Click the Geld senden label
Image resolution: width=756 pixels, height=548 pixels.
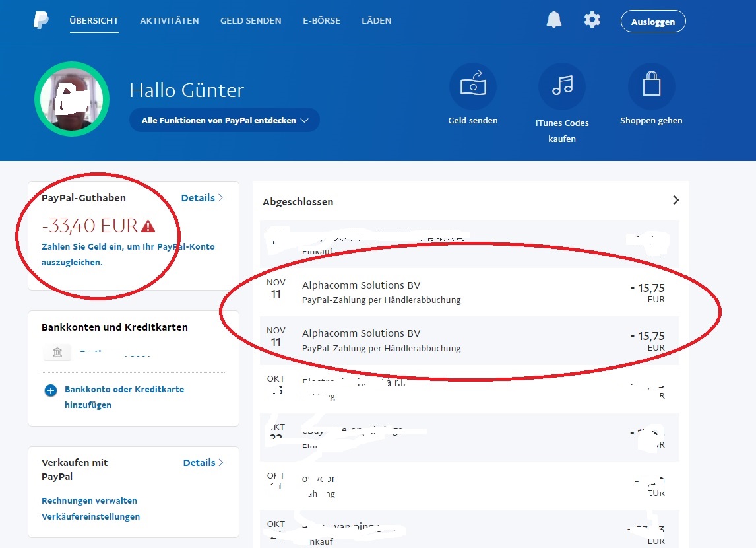point(473,121)
